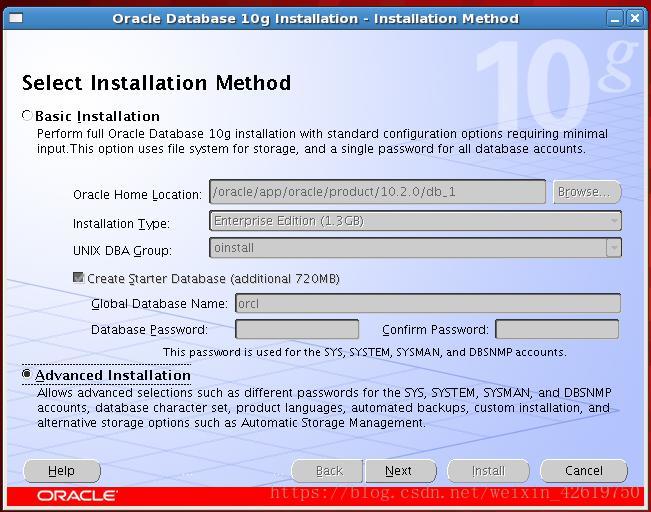This screenshot has width=651, height=512.
Task: Click the SYS, SYSTEM, SYSMAN password note
Action: click(365, 352)
